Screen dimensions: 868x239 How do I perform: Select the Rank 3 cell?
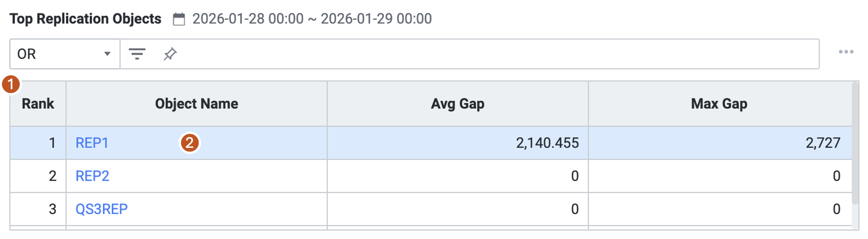point(52,209)
